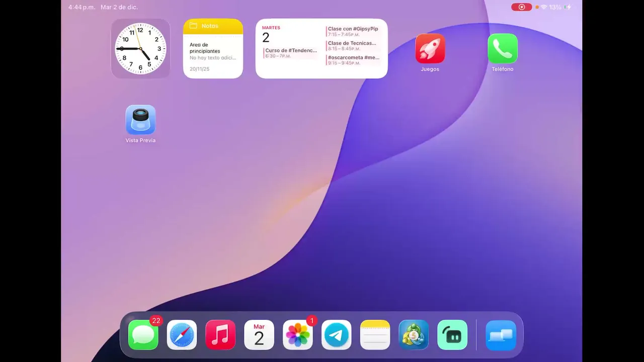Open the blue app library icon in the dock
Image resolution: width=644 pixels, height=362 pixels.
point(501,335)
